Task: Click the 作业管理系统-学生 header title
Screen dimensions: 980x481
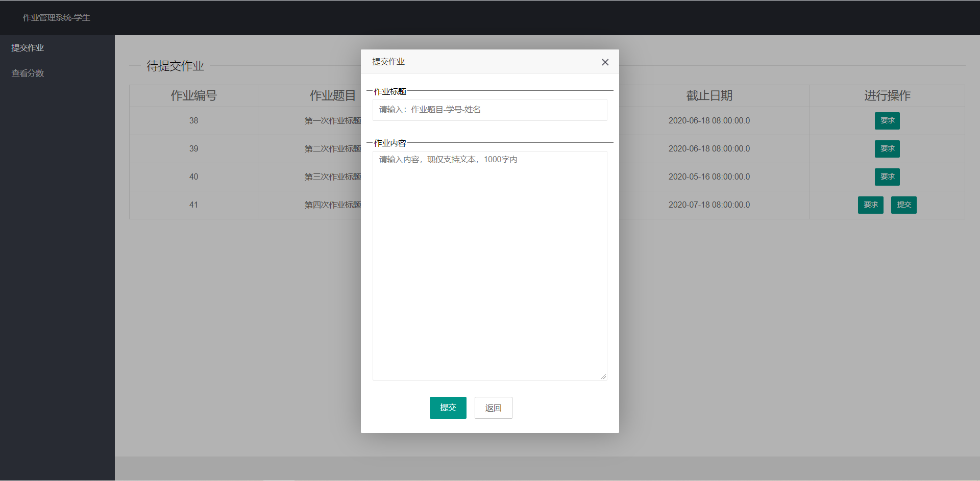Action: (x=56, y=18)
